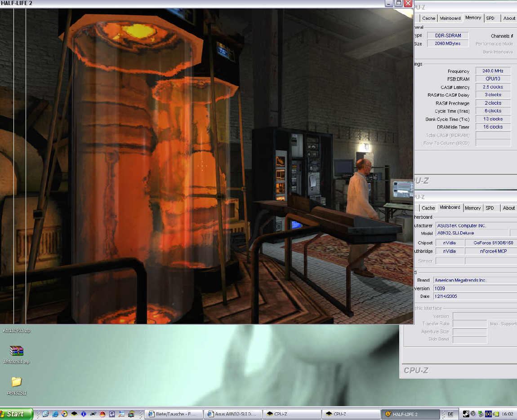Click the 16:02 system clock
Viewport: 517px width, 420px height.
point(508,414)
